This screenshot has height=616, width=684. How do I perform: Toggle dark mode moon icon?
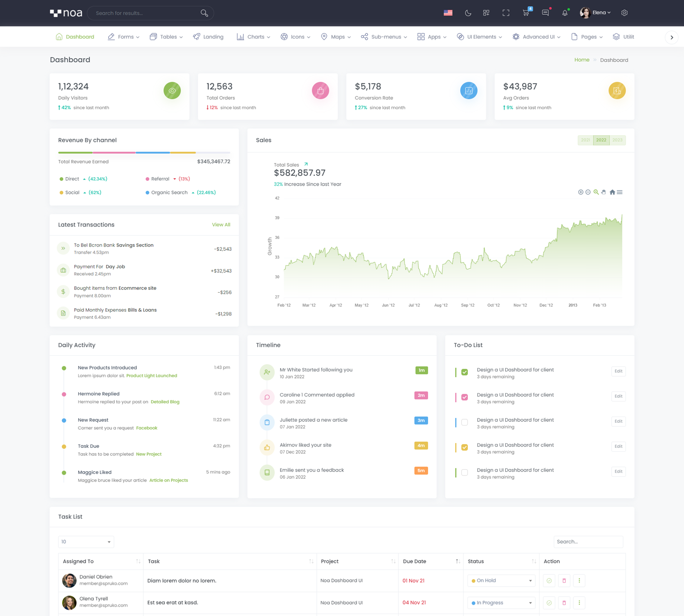468,13
